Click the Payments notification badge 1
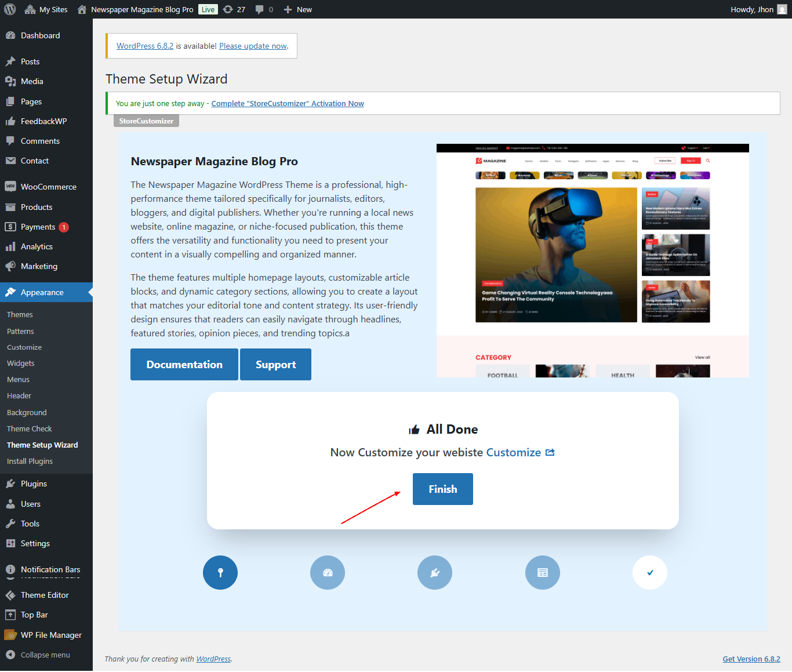 point(64,227)
